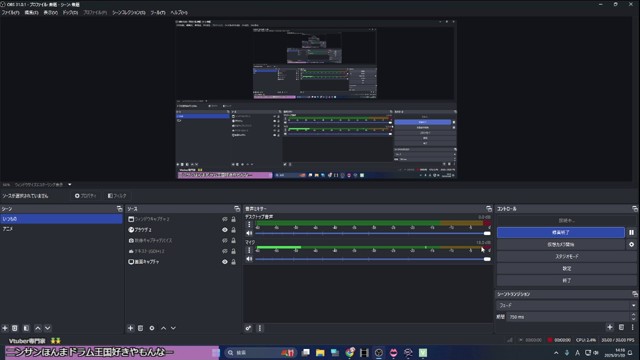Unlock the 映像キャプチャデバイス source

(x=233, y=240)
